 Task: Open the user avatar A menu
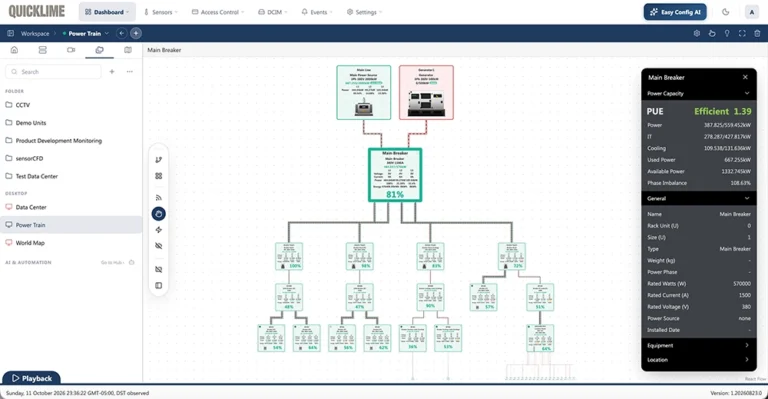point(751,12)
